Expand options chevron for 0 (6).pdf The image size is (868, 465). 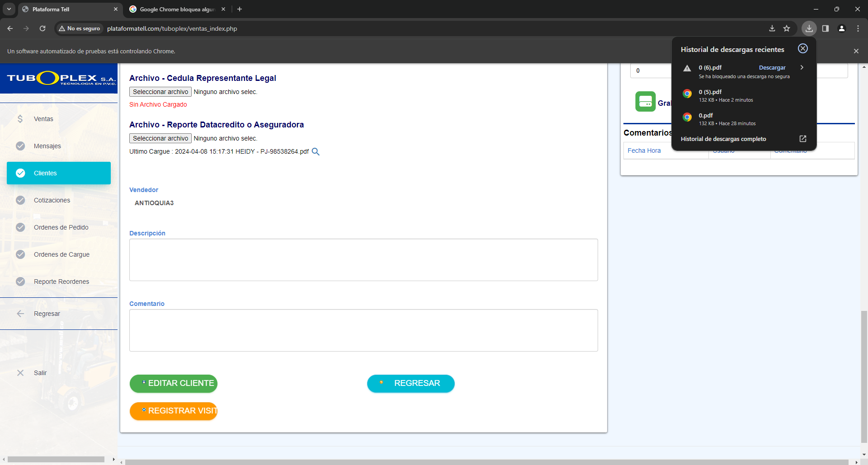tap(802, 67)
